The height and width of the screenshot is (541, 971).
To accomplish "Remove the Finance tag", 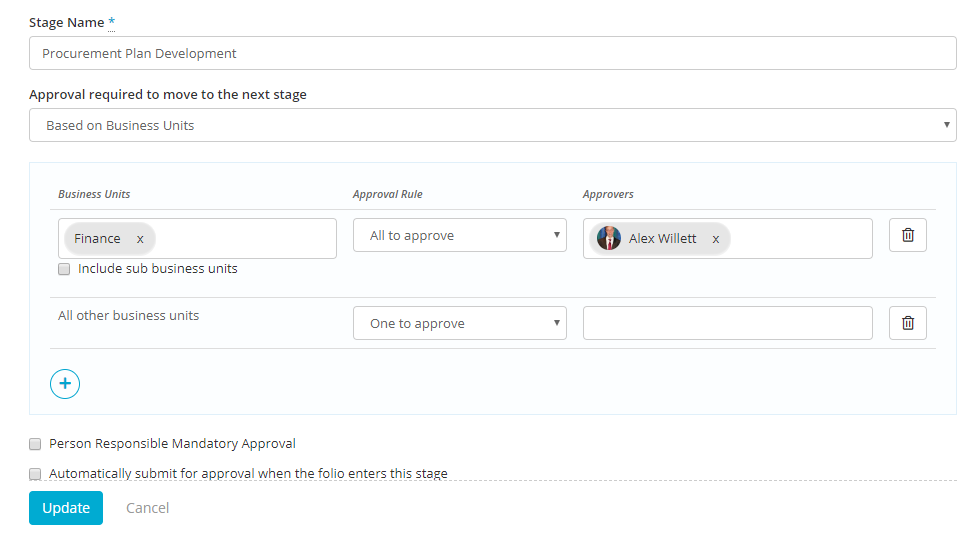I will pos(140,239).
